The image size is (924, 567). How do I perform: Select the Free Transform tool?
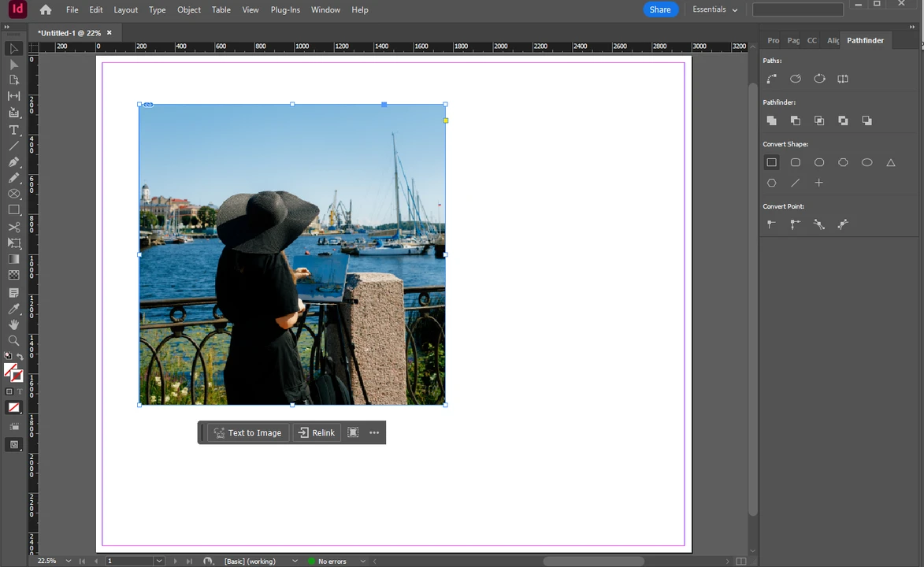click(x=13, y=243)
